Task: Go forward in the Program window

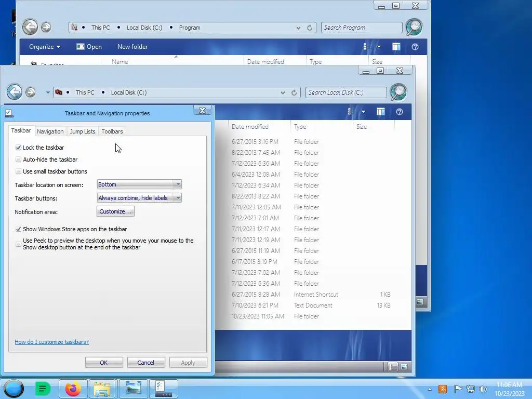Action: point(46,27)
